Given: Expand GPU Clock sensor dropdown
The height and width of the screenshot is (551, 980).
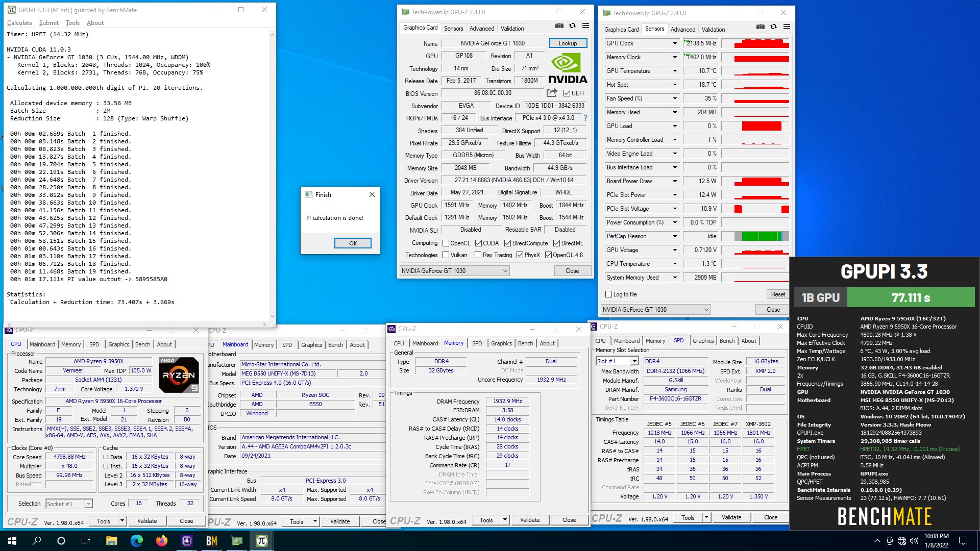Looking at the screenshot, I should pyautogui.click(x=675, y=43).
